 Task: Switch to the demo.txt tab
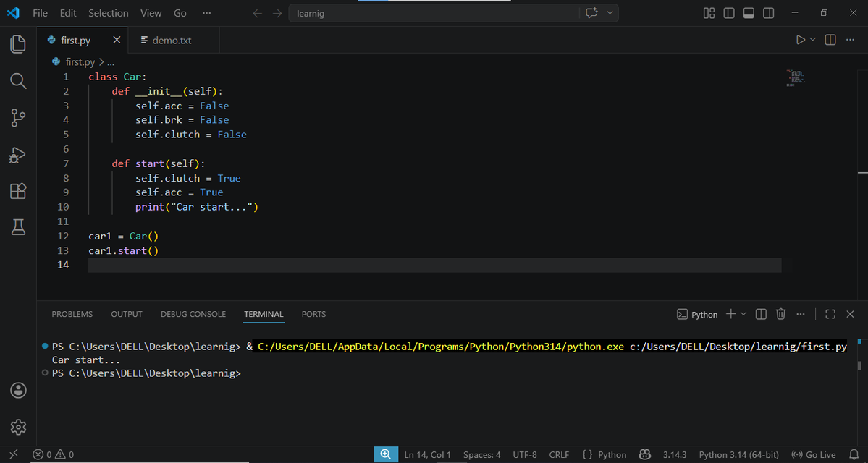tap(172, 40)
